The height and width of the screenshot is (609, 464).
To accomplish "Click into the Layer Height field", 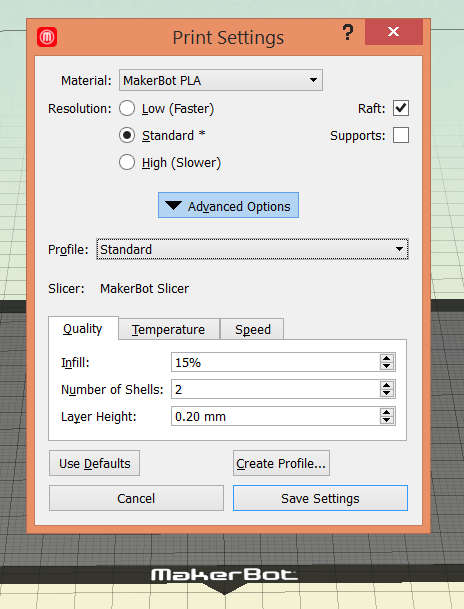I will (x=275, y=416).
